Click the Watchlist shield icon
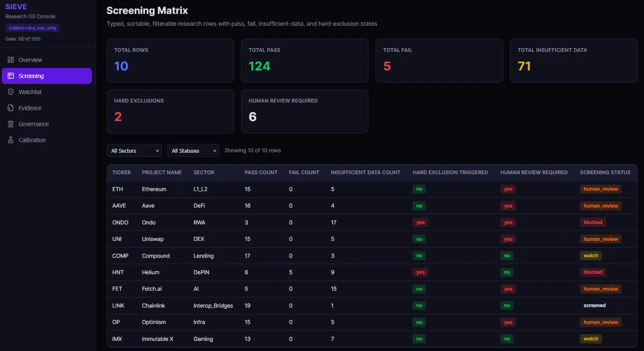Image resolution: width=644 pixels, height=351 pixels. (x=11, y=92)
